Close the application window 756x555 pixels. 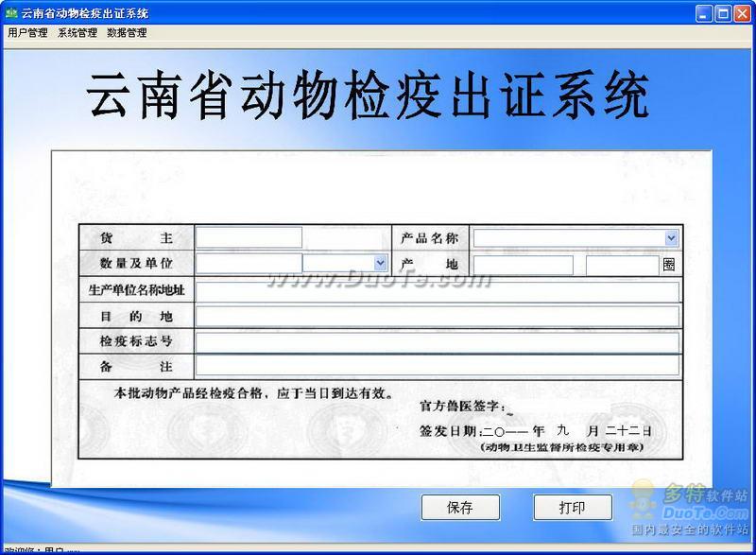point(742,13)
